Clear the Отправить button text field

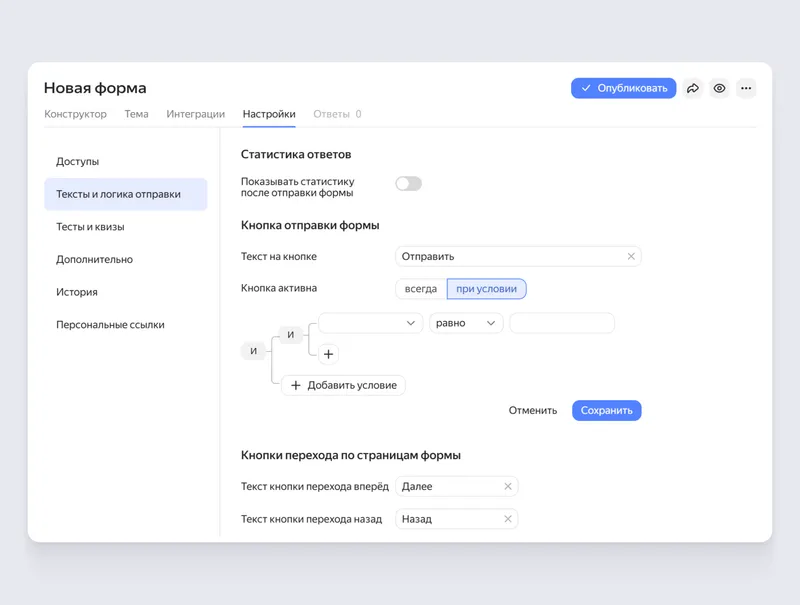click(x=631, y=256)
